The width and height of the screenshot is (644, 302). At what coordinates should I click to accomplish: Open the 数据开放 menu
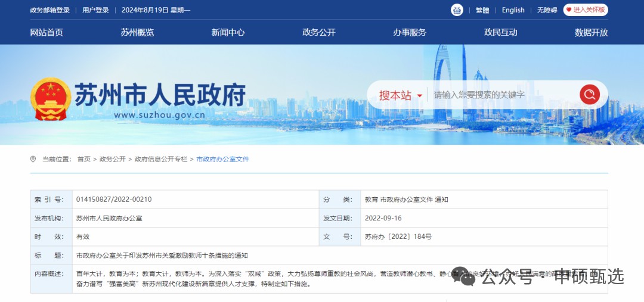coord(591,32)
